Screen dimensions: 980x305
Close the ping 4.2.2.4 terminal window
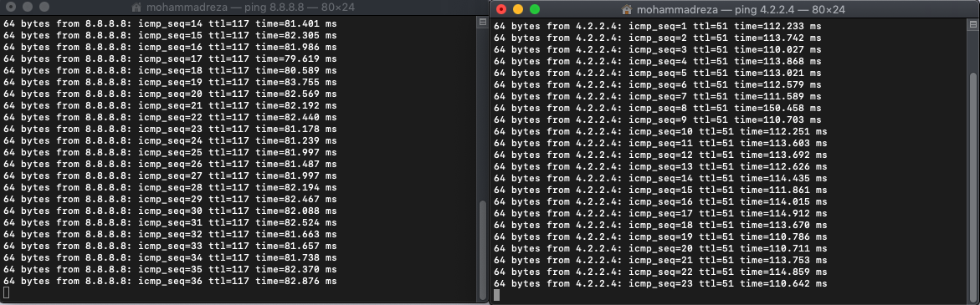(500, 9)
